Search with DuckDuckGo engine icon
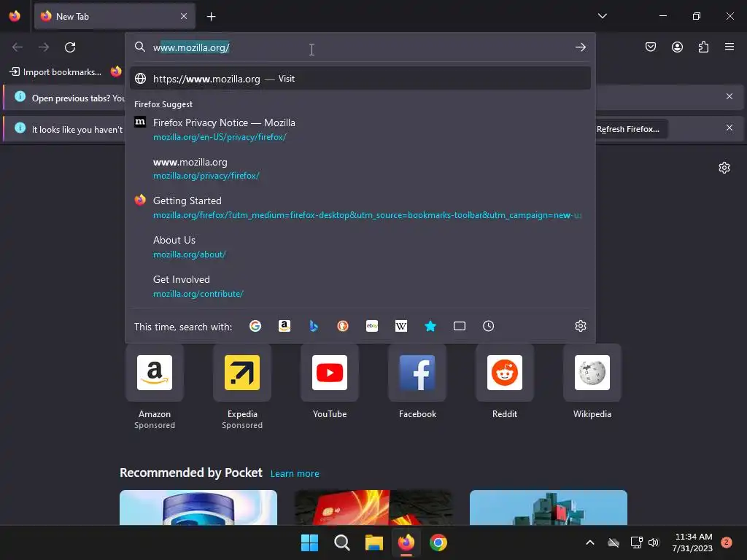747x560 pixels. 343,326
